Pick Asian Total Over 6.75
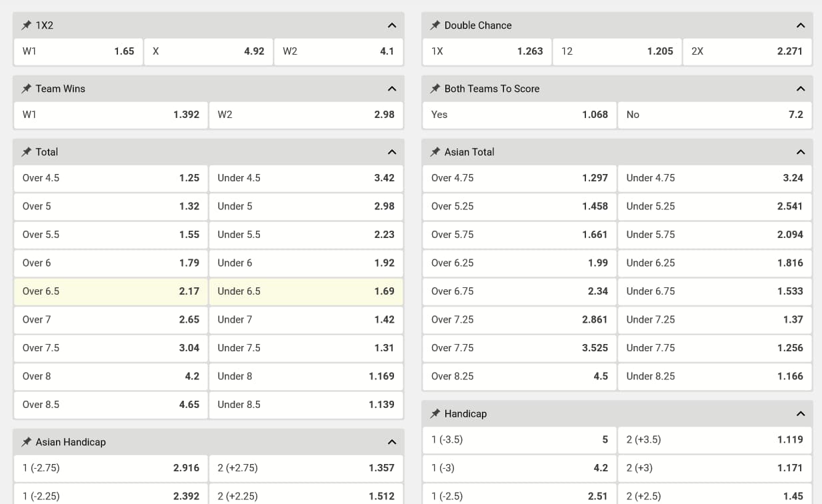The width and height of the screenshot is (822, 504). (x=519, y=291)
